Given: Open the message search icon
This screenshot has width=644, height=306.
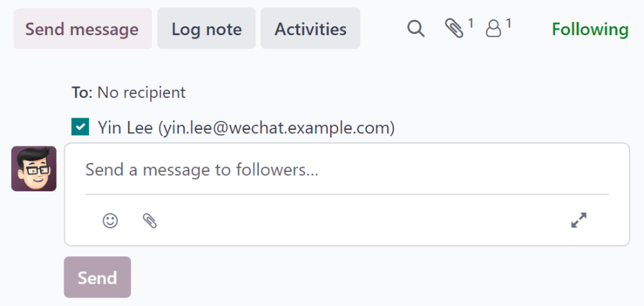Looking at the screenshot, I should (416, 29).
